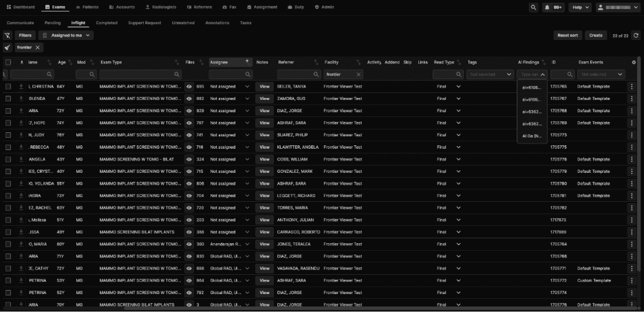
Task: Sort the Referrer column
Action: click(316, 63)
